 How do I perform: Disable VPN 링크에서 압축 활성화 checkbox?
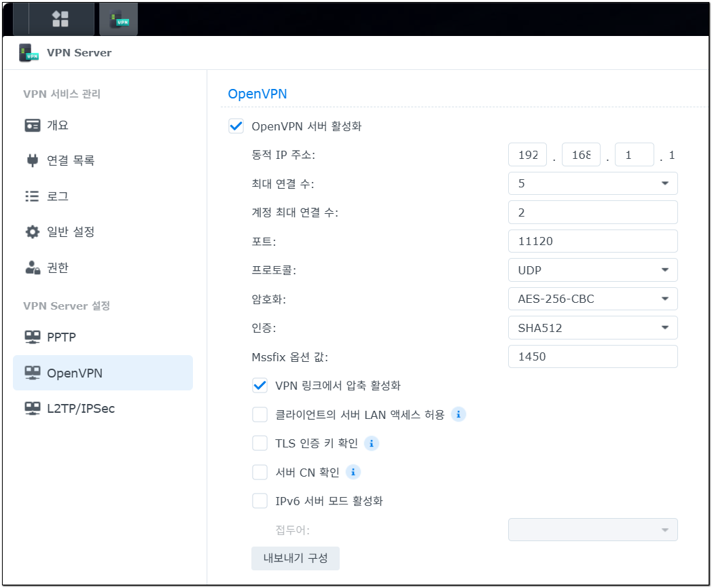click(x=260, y=386)
